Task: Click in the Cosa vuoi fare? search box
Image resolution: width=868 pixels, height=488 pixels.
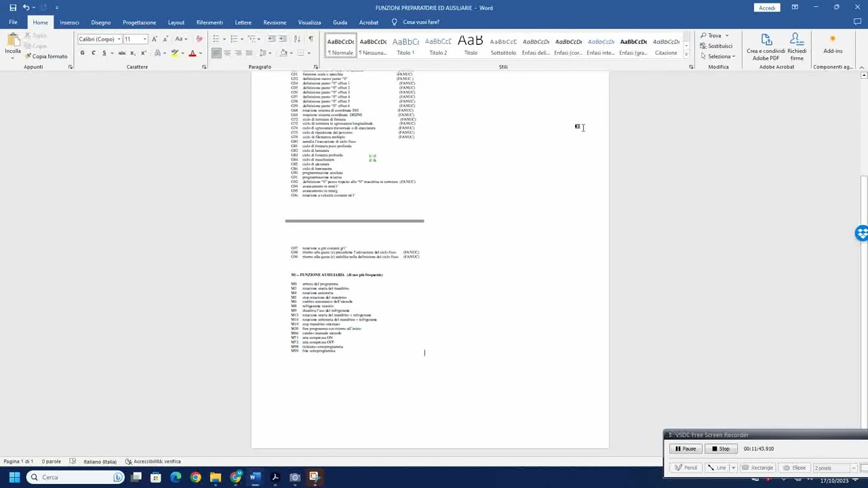Action: tap(420, 22)
